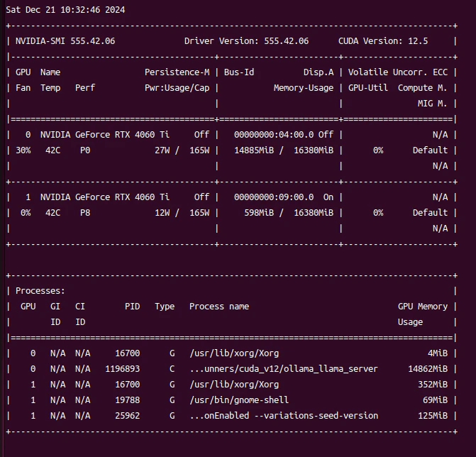Click the GPU-Util header
The height and width of the screenshot is (457, 476).
(x=368, y=88)
